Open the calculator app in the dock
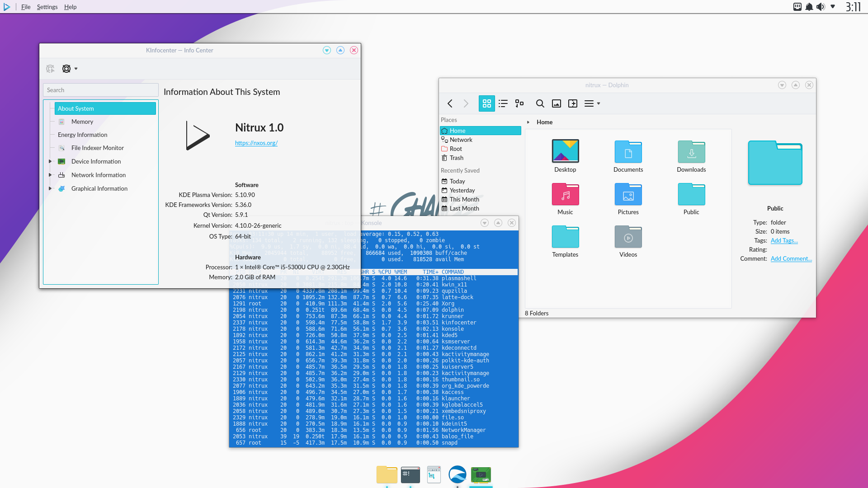 click(434, 475)
